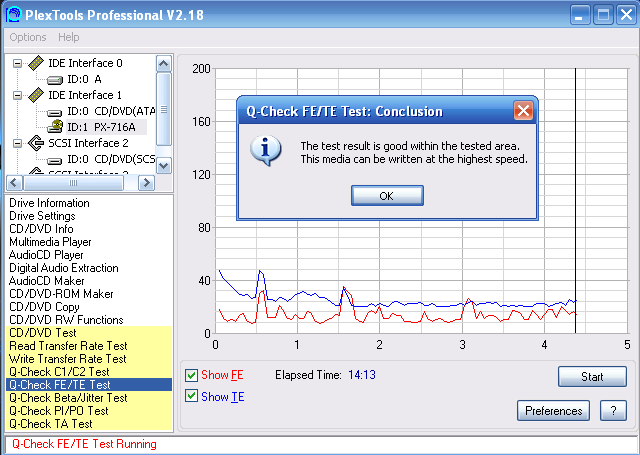
Task: Select Q-Check PI/PO Test
Action: click(x=89, y=411)
